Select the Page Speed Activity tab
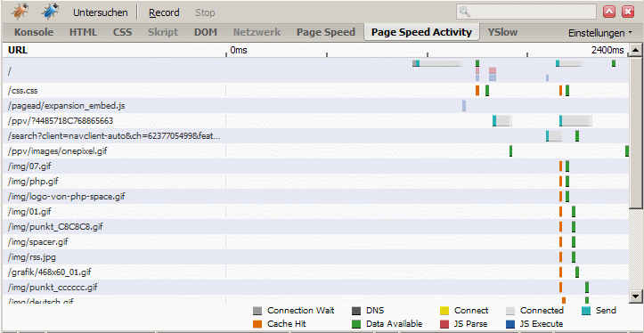 click(422, 32)
